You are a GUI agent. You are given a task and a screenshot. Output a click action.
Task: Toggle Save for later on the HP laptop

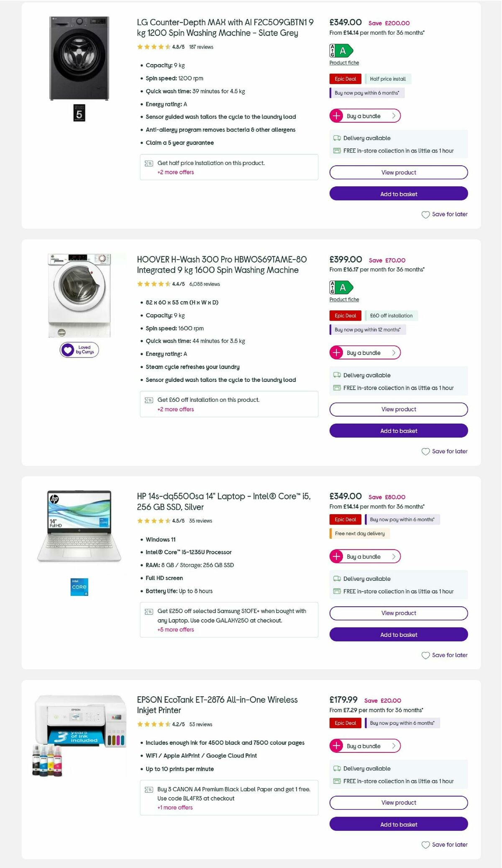tap(444, 655)
